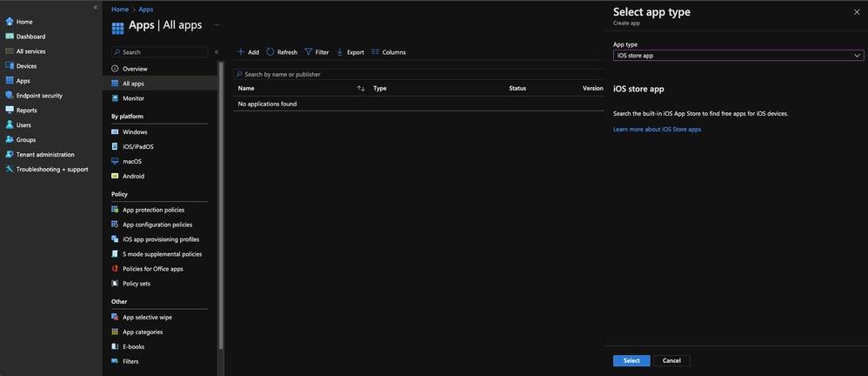This screenshot has width=868, height=376.
Task: Click the iOS/iPadOS platform icon
Action: [x=115, y=147]
